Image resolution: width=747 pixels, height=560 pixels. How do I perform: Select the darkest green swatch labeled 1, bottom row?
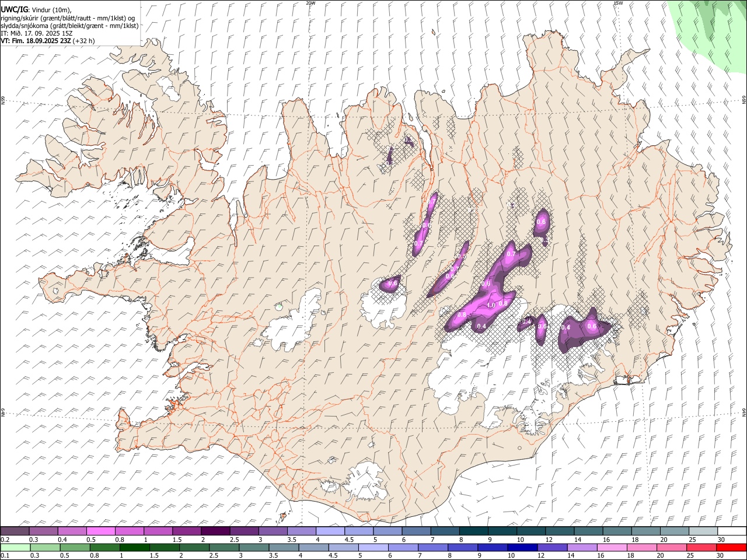(x=134, y=547)
